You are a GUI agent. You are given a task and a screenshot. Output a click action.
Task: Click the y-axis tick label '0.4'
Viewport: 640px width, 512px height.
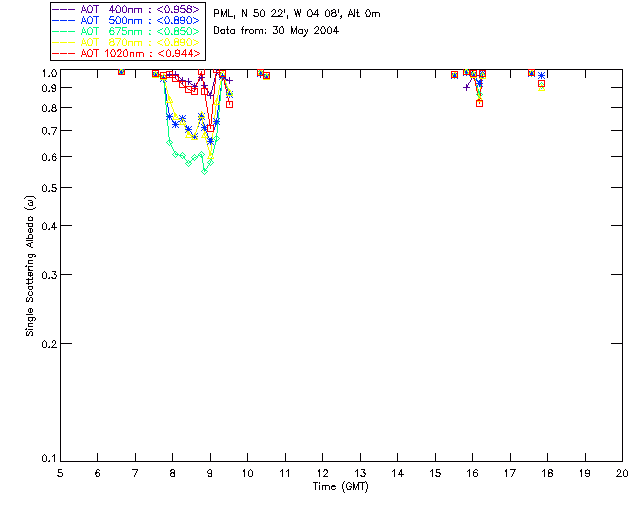[x=49, y=226]
